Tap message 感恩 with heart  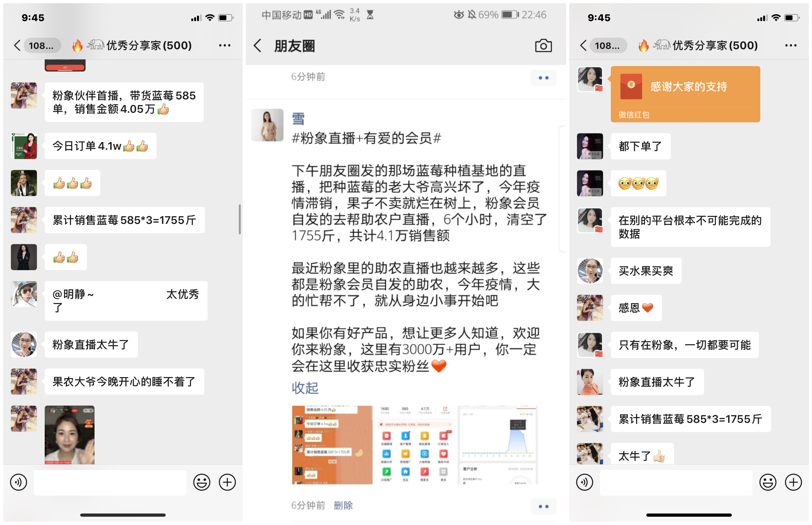pyautogui.click(x=636, y=308)
